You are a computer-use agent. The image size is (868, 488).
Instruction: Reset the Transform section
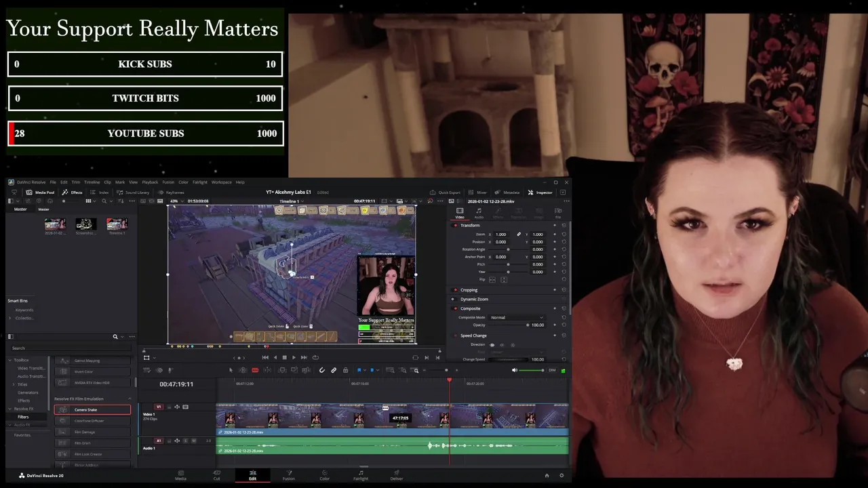pos(564,225)
